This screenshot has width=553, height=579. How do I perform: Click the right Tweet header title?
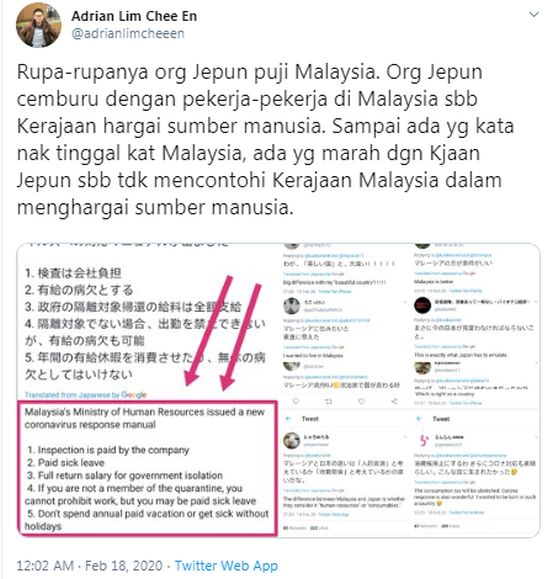[441, 419]
